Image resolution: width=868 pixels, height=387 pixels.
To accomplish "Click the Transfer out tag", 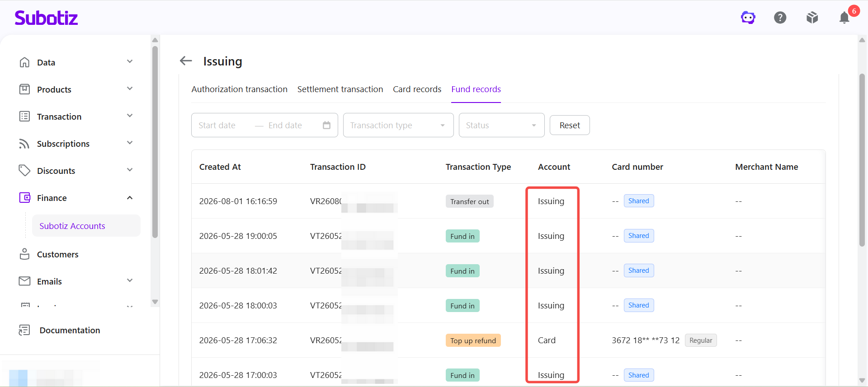I will point(470,201).
